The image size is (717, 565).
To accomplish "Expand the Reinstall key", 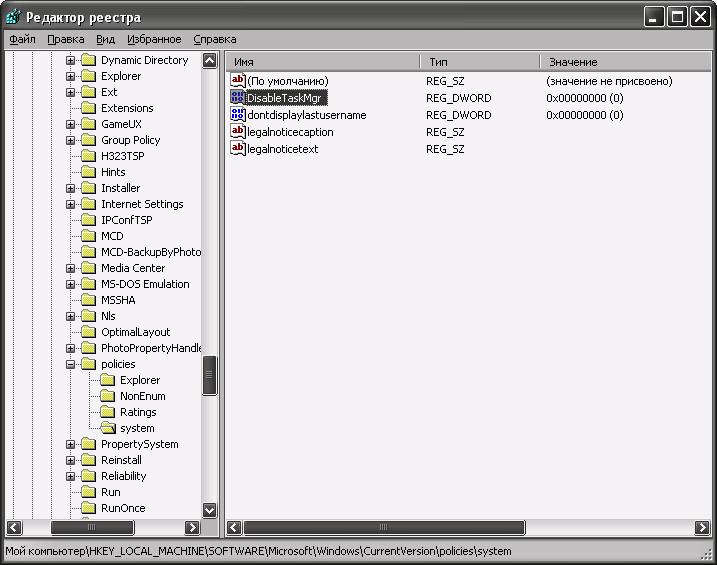I will 70,460.
